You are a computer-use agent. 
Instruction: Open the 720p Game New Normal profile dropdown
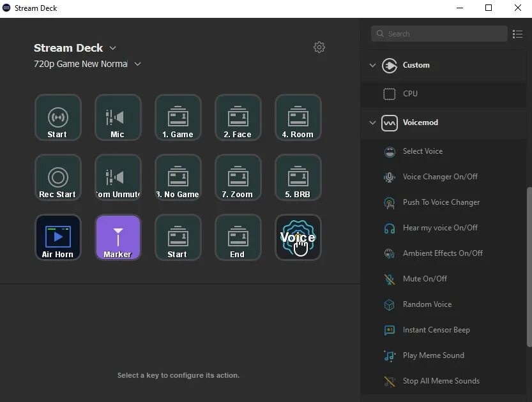pos(137,64)
